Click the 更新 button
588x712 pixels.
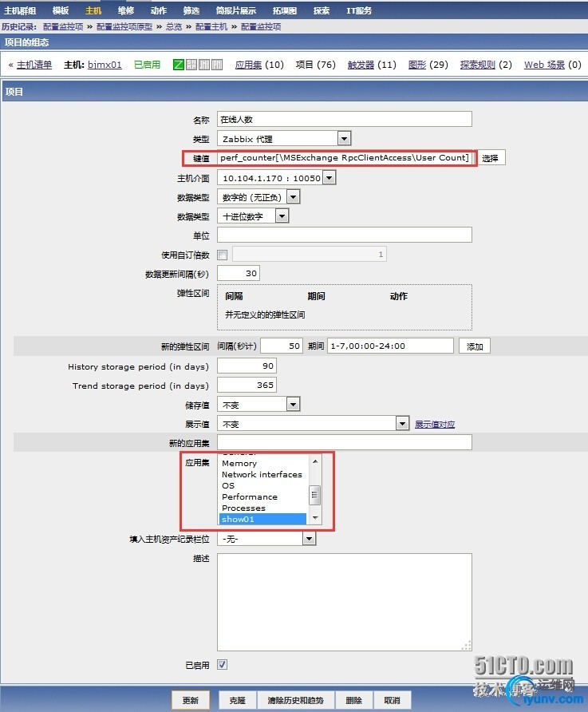tap(191, 700)
